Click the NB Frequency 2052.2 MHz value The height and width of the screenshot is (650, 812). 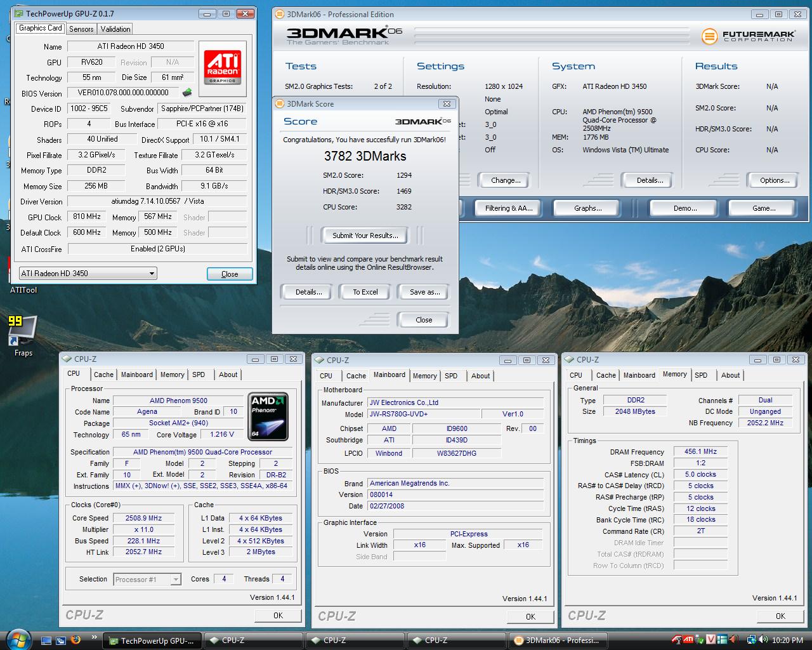(x=765, y=423)
